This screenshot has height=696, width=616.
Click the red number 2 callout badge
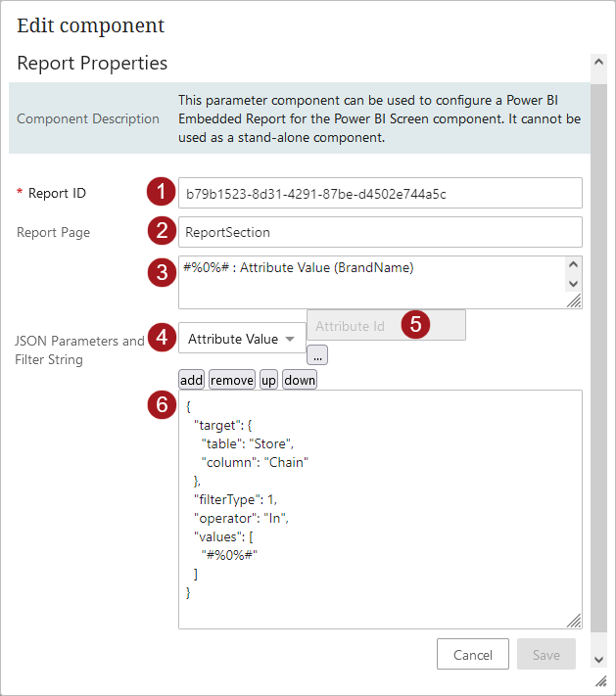pos(161,231)
